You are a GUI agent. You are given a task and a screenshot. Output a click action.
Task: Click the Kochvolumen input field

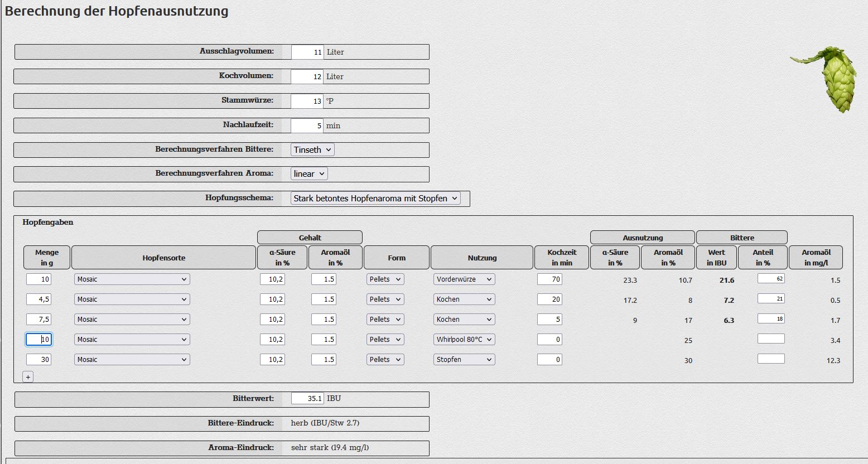coord(307,76)
